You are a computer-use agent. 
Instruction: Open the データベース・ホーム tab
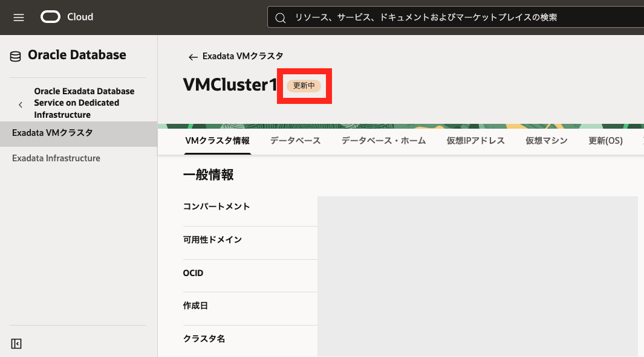383,141
